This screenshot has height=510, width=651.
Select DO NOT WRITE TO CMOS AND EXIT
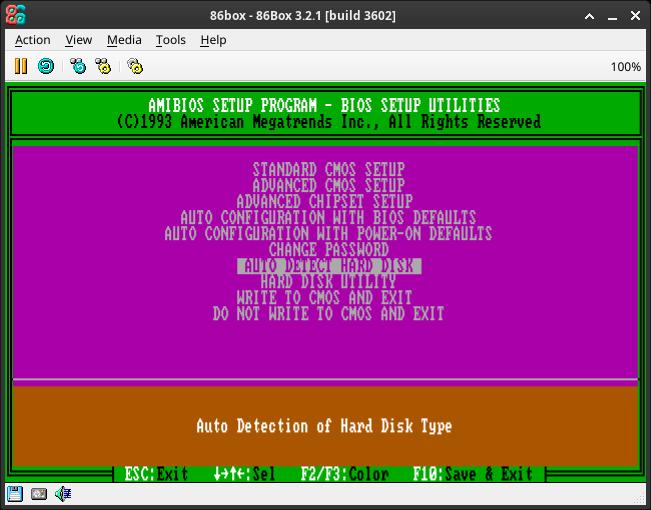(328, 314)
